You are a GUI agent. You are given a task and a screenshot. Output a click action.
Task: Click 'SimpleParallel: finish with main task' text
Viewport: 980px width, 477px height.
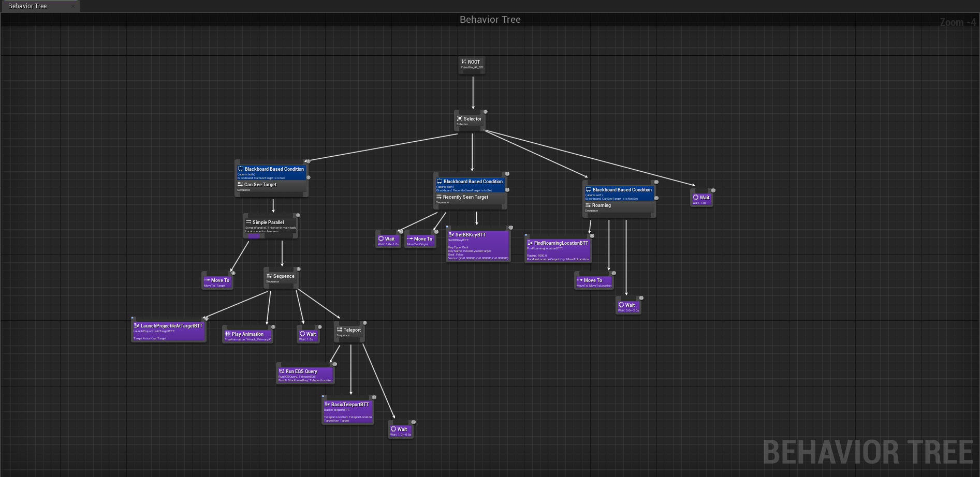(270, 228)
